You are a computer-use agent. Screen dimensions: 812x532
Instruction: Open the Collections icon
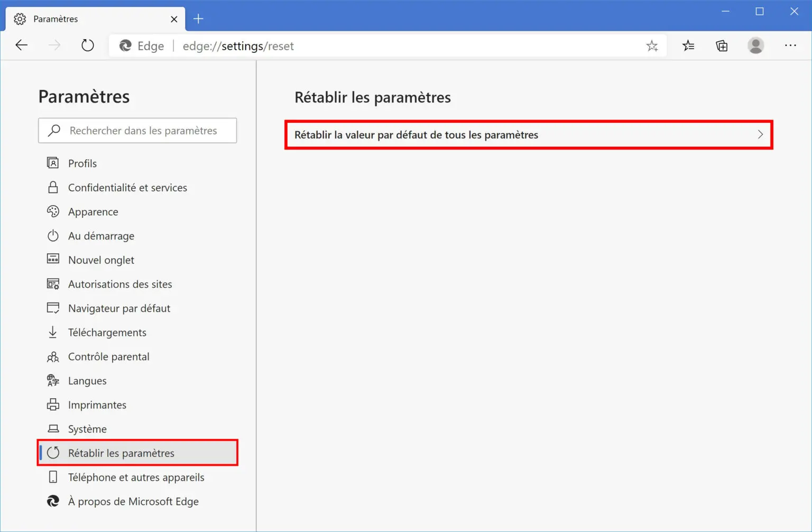point(722,46)
